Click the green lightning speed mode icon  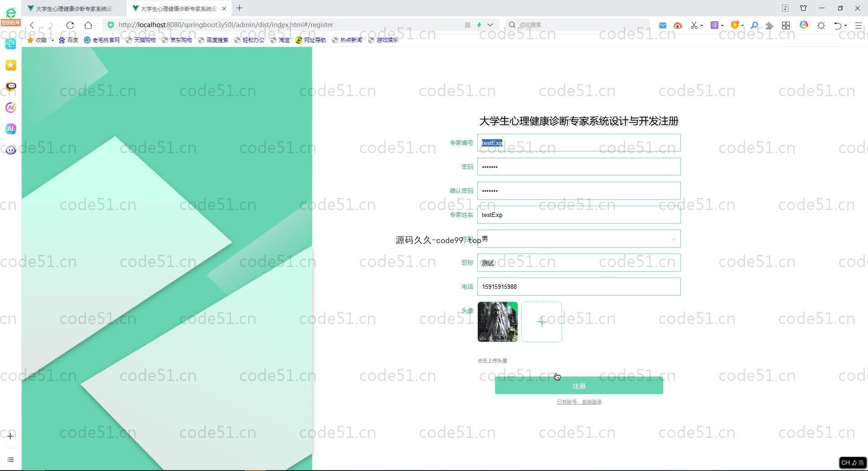tap(479, 25)
